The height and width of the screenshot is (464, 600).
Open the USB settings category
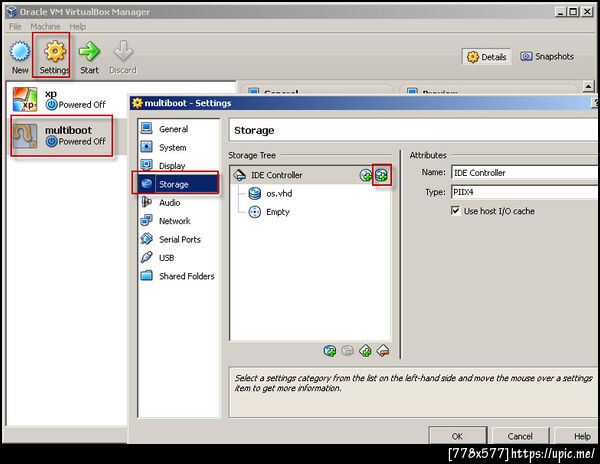point(178,257)
